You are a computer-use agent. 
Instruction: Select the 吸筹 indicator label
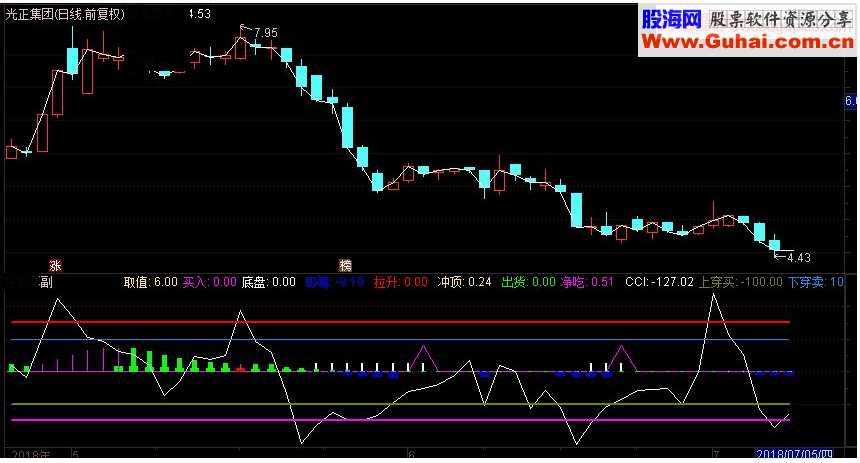[x=335, y=282]
